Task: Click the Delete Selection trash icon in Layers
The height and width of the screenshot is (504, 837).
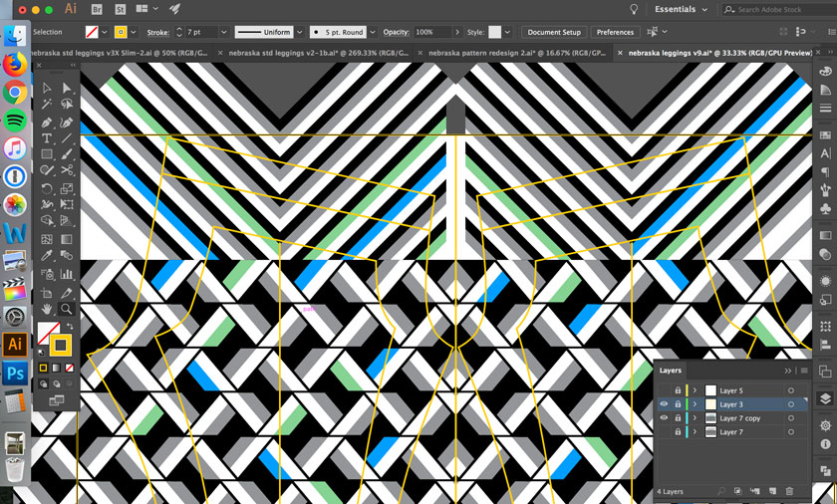Action: (x=789, y=491)
